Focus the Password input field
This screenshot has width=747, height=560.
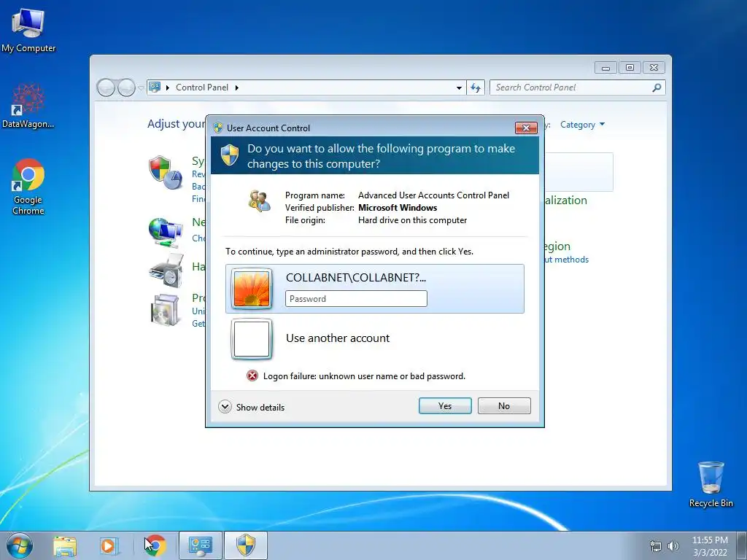pyautogui.click(x=356, y=298)
